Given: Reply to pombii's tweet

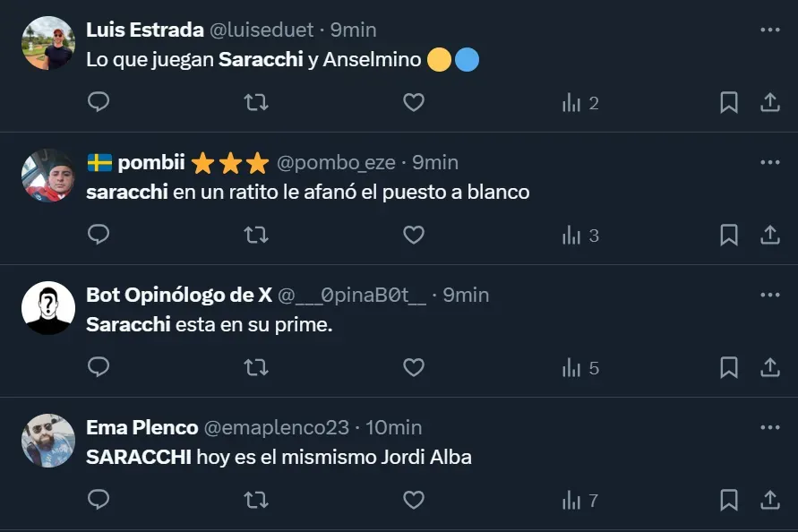Looking at the screenshot, I should coord(99,236).
